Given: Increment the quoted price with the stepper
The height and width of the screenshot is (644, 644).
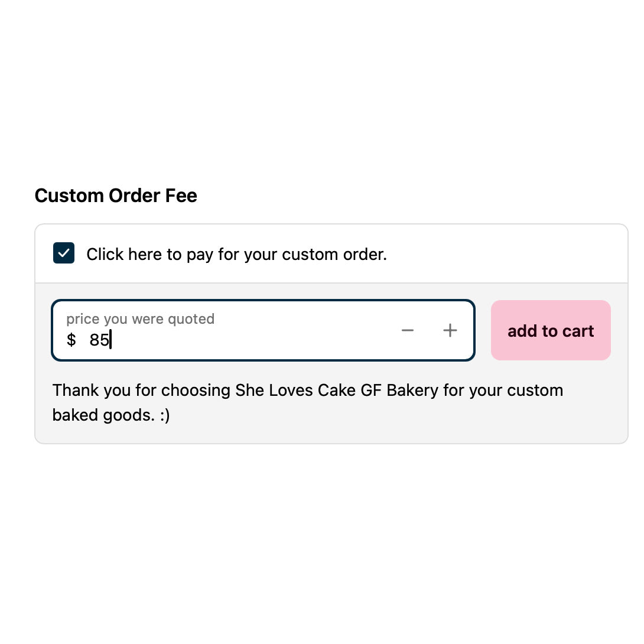Looking at the screenshot, I should click(450, 330).
